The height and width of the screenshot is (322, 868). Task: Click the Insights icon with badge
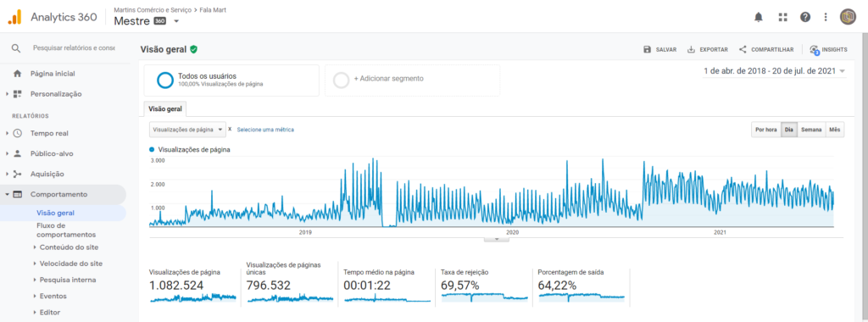[814, 50]
